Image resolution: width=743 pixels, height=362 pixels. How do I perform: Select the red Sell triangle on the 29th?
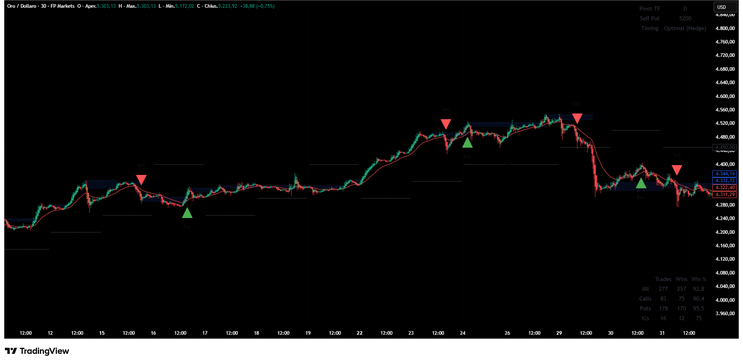coord(577,118)
